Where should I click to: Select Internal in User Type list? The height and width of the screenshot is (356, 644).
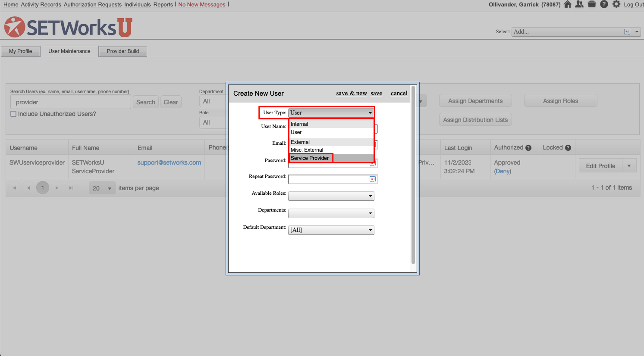coord(331,124)
